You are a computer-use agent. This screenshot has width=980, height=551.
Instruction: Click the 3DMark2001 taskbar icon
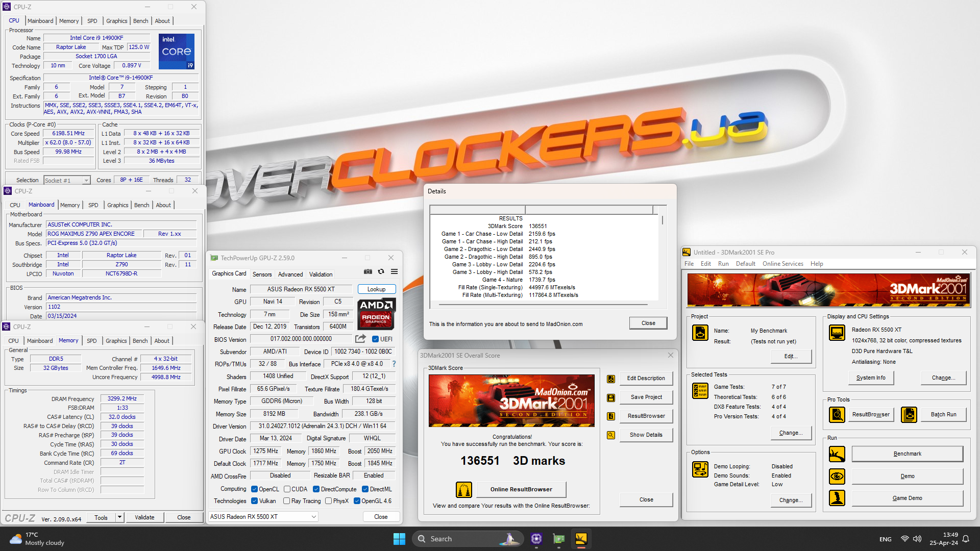(581, 539)
